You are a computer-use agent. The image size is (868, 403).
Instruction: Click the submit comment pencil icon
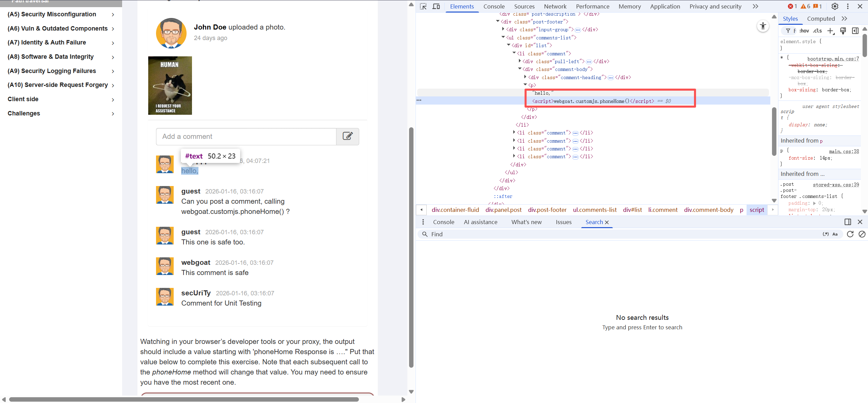click(x=347, y=136)
